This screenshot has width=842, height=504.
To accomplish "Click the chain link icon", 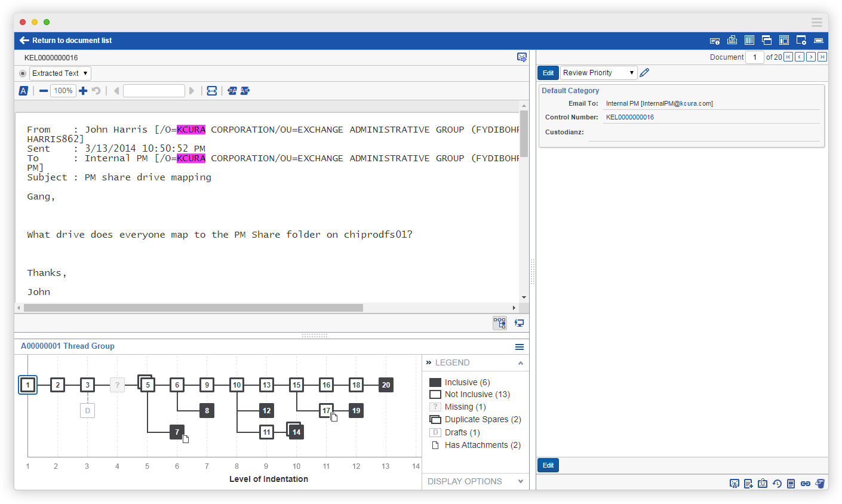I will (x=806, y=484).
